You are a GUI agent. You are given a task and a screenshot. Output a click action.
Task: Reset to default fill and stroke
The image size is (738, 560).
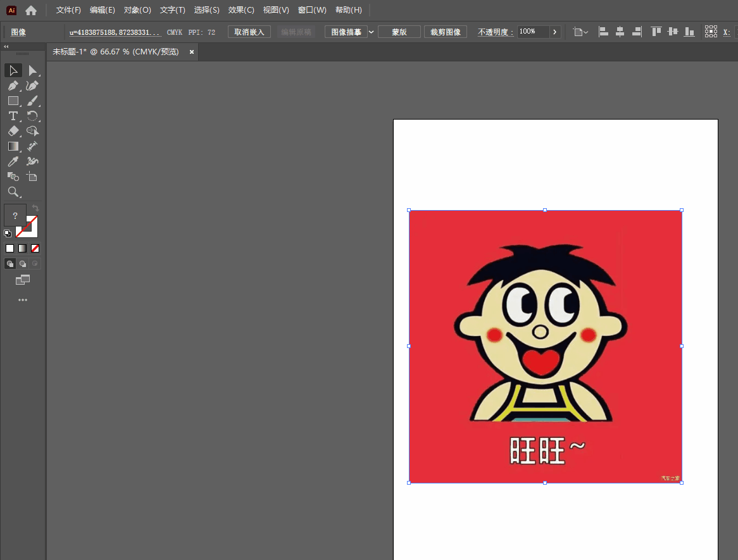pyautogui.click(x=8, y=233)
